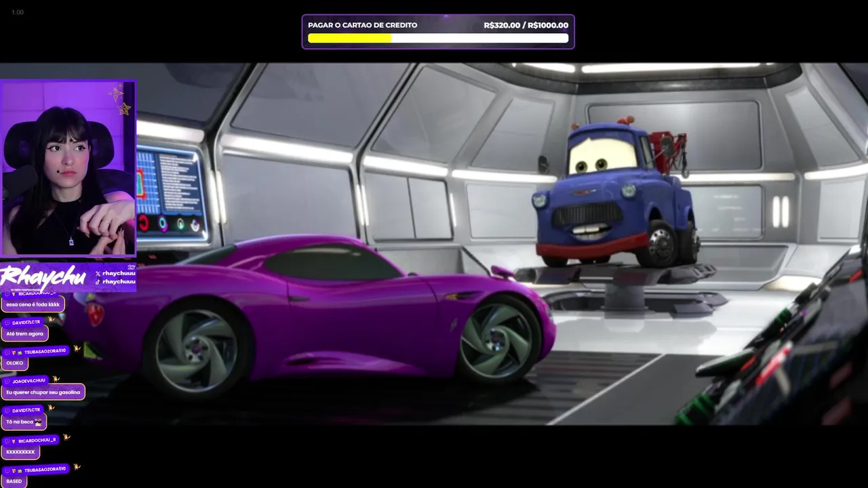
Task: Click the X logo beside rhaychuuu
Action: 98,273
